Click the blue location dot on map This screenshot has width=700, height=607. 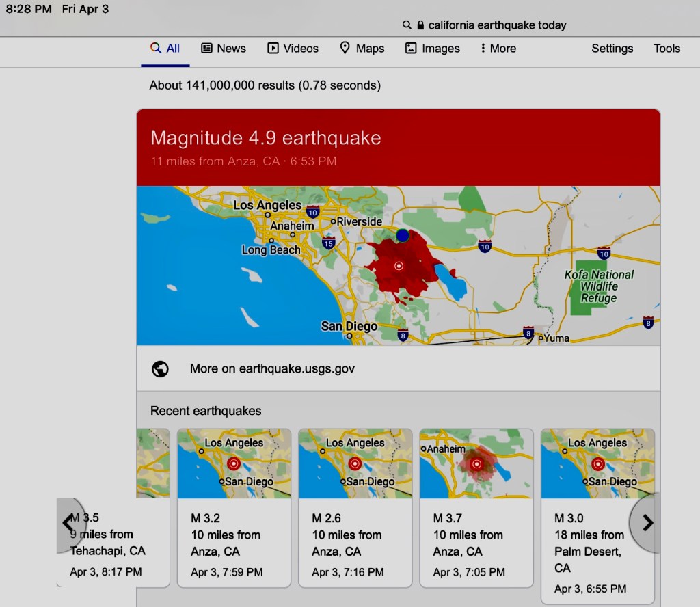(x=403, y=236)
